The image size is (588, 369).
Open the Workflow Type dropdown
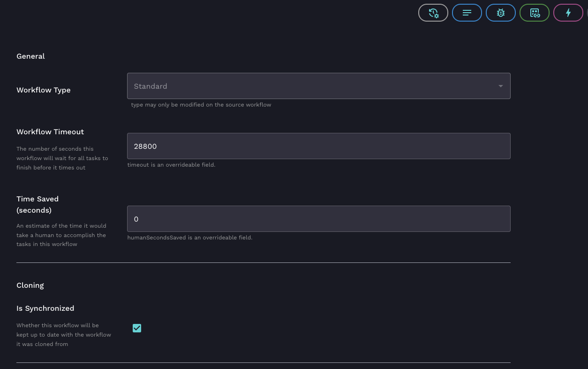pos(318,86)
